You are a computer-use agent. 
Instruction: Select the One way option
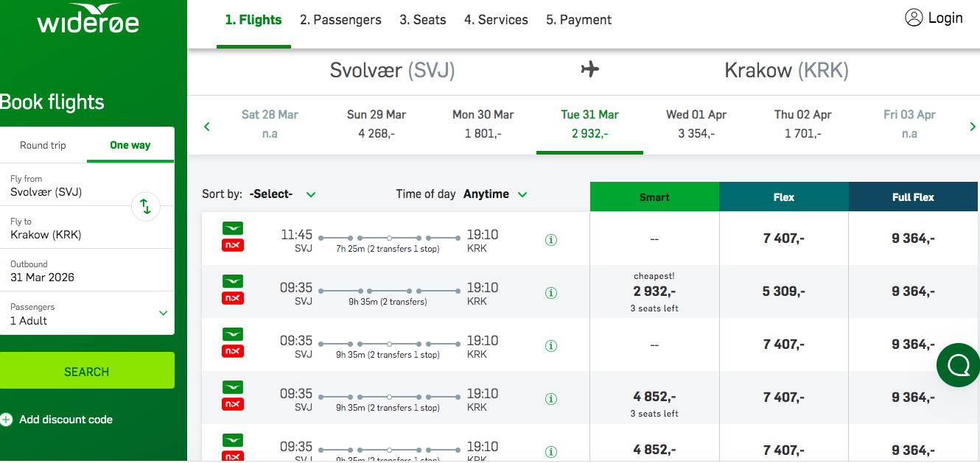click(x=130, y=145)
